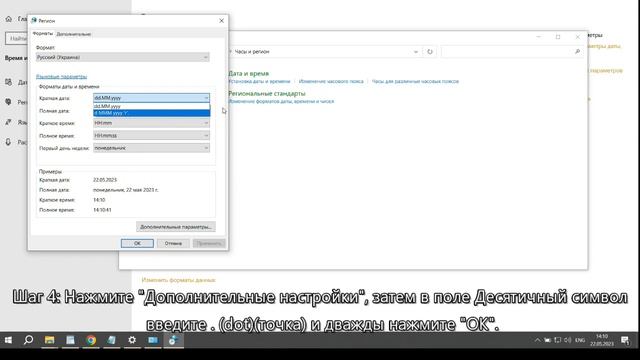Click Отмена button in Region dialog
The image size is (640, 360).
[173, 243]
